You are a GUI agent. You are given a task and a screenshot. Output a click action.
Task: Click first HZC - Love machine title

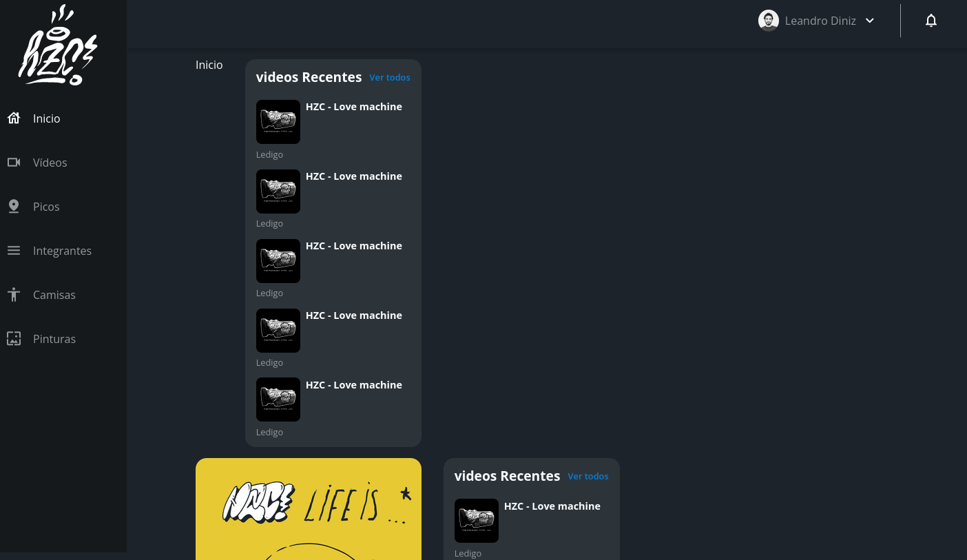coord(354,107)
